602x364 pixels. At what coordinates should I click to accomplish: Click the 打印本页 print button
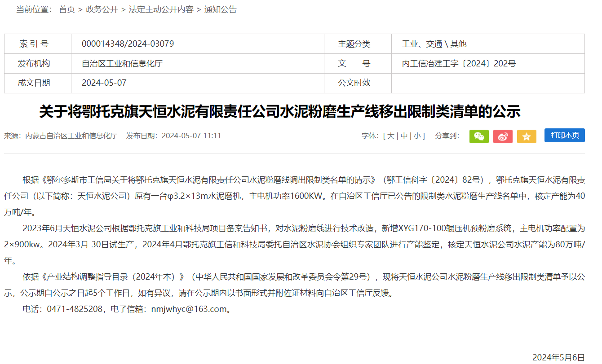(x=564, y=136)
